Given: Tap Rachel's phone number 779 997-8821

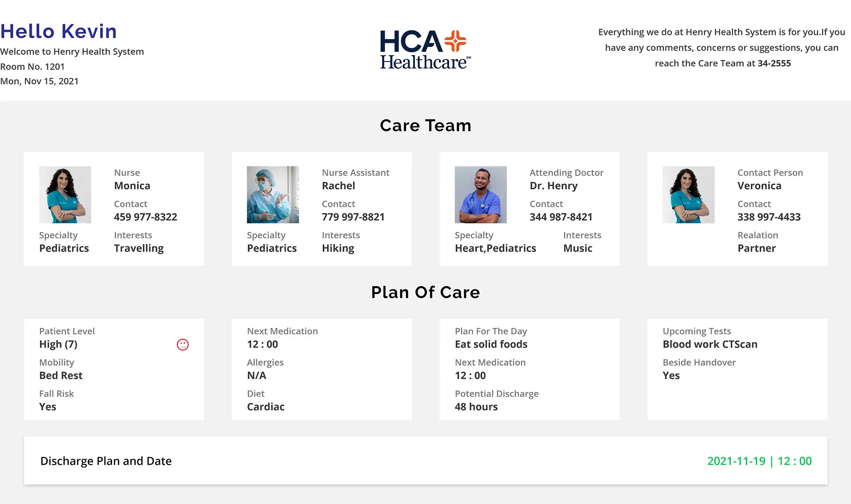Looking at the screenshot, I should [353, 217].
